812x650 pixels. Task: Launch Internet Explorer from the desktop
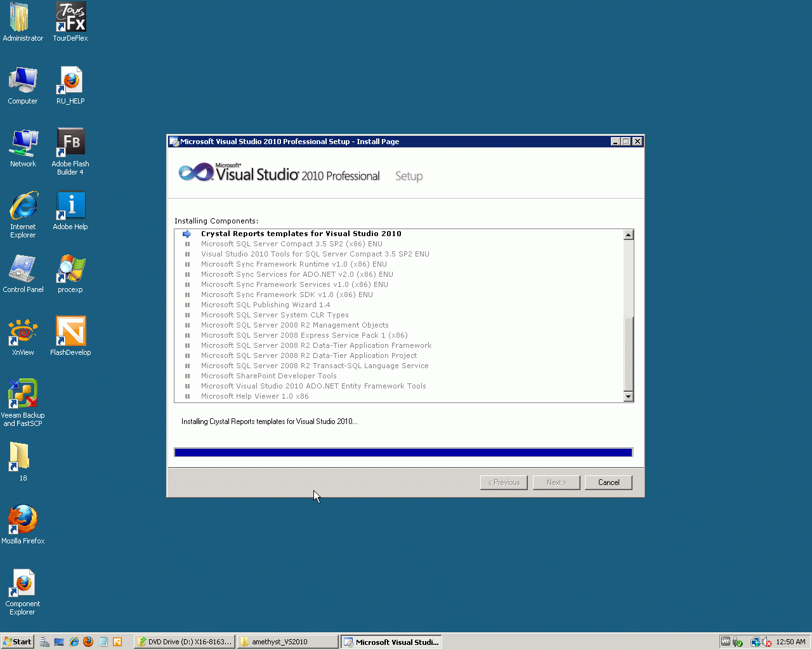[x=23, y=215]
